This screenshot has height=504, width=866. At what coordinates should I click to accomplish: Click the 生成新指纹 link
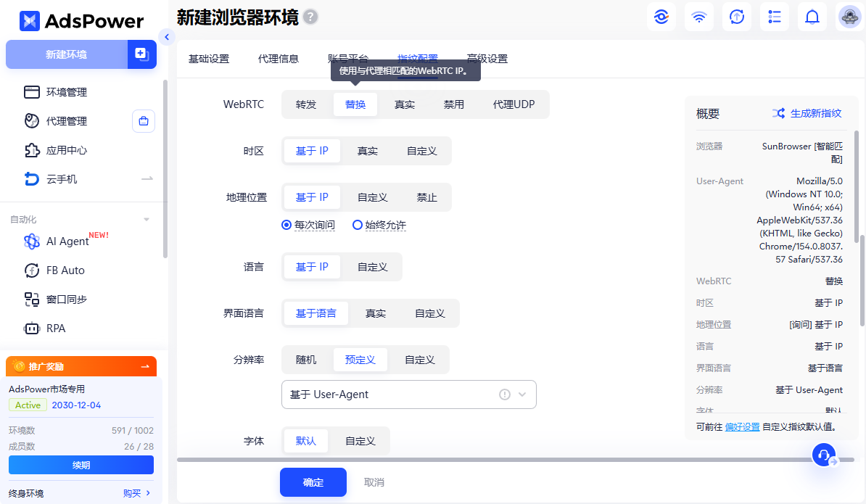pos(816,113)
